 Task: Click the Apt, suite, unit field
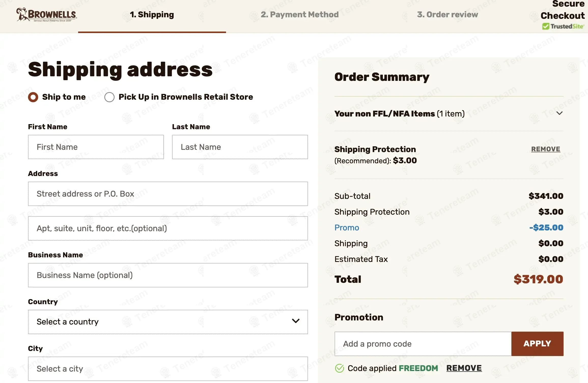pyautogui.click(x=168, y=228)
